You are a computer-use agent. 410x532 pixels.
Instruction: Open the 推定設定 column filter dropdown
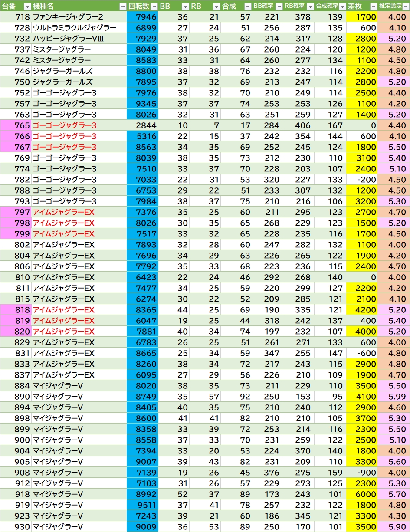pos(406,7)
